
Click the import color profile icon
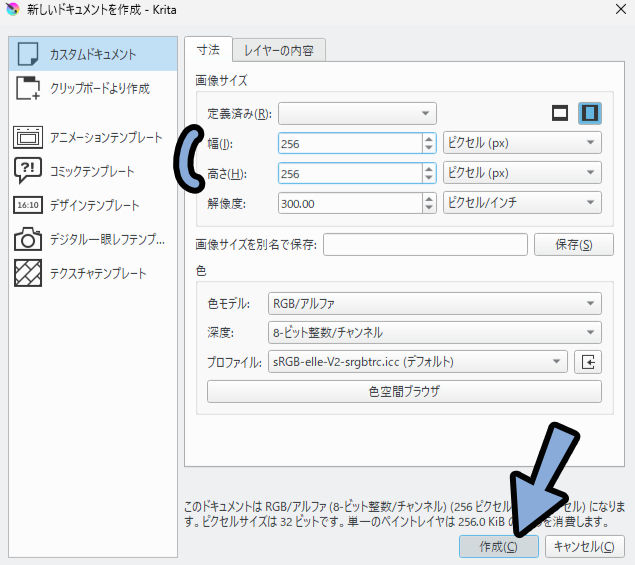pos(588,362)
